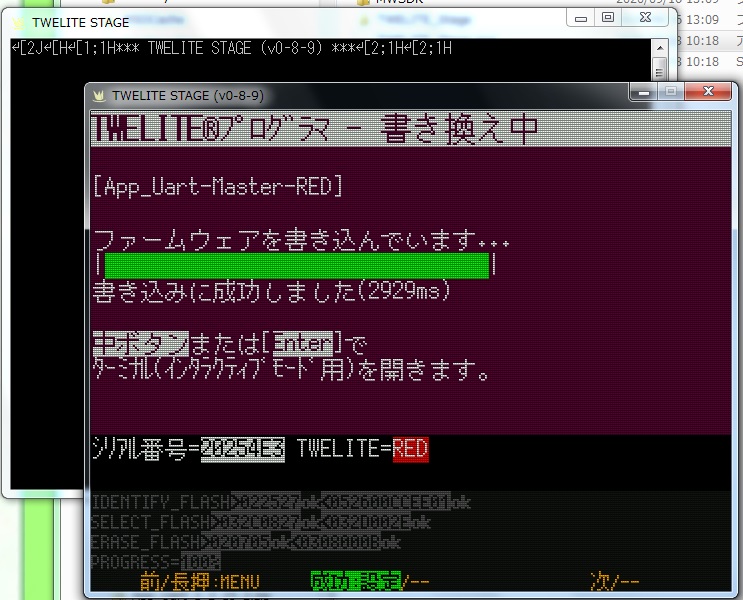Click the SELECT_FLASH log line
The height and width of the screenshot is (600, 743).
pos(261,522)
